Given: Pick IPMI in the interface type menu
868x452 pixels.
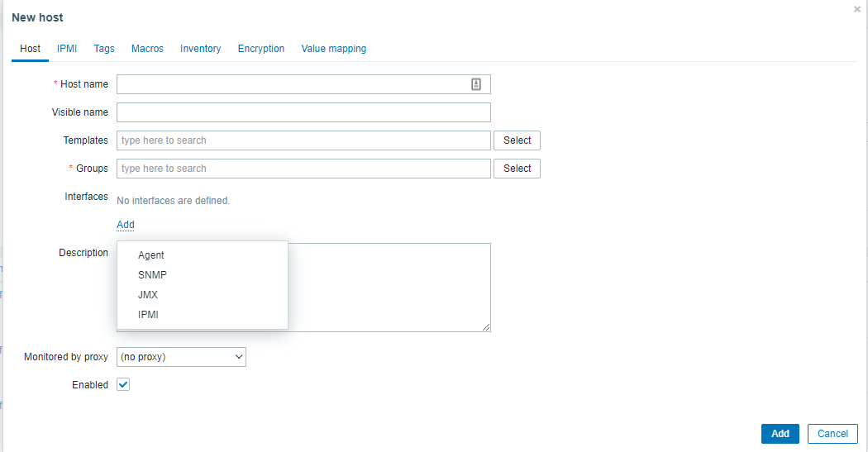Looking at the screenshot, I should pyautogui.click(x=203, y=315).
